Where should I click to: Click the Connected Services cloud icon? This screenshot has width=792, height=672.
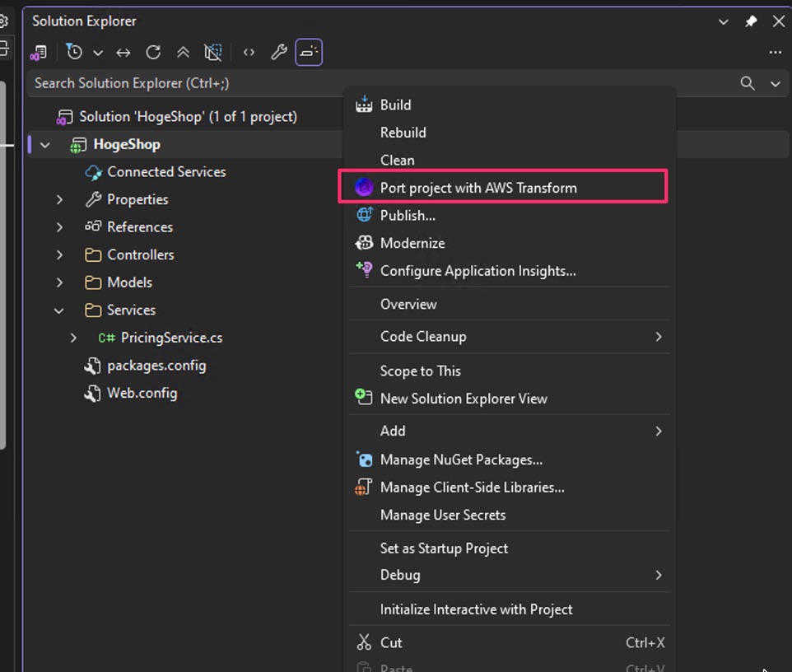[94, 173]
